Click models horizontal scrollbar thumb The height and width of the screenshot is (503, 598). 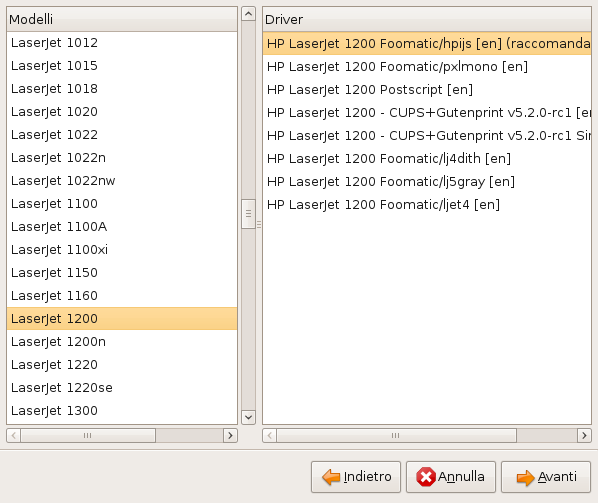tap(88, 436)
